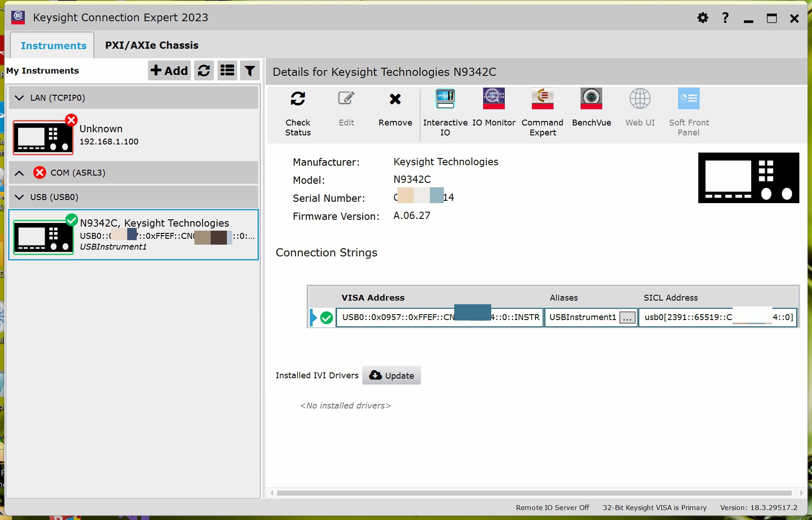The width and height of the screenshot is (812, 520).
Task: Switch to the Instruments tab
Action: click(x=53, y=46)
